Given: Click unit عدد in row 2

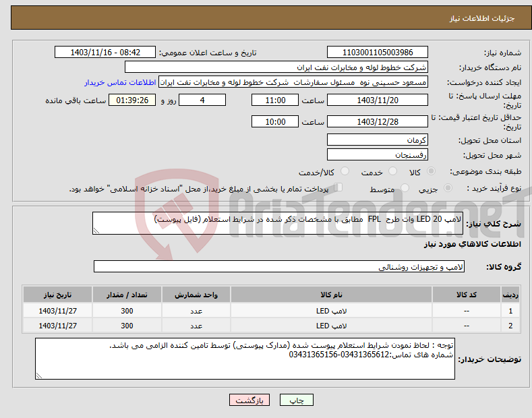Looking at the screenshot, I should tap(196, 326).
